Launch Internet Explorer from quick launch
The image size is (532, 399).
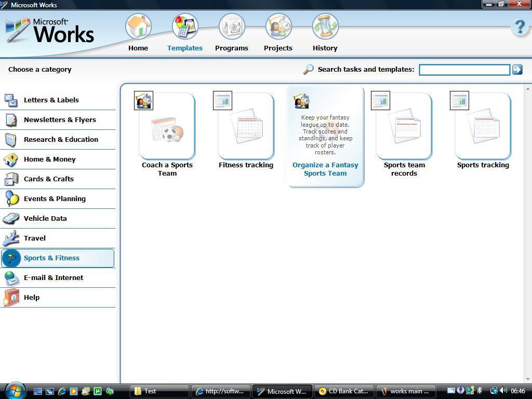[62, 391]
